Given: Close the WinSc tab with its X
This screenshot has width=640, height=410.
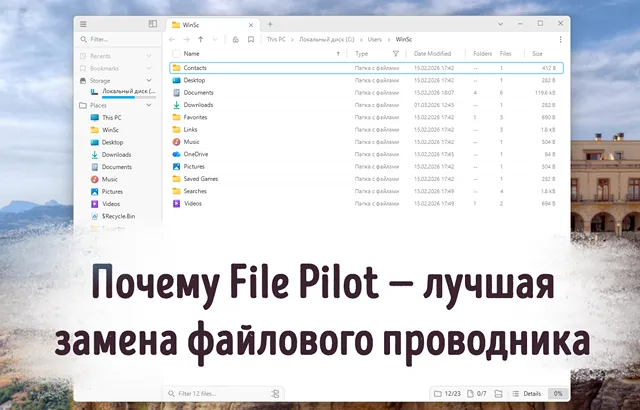Looking at the screenshot, I should pos(251,25).
